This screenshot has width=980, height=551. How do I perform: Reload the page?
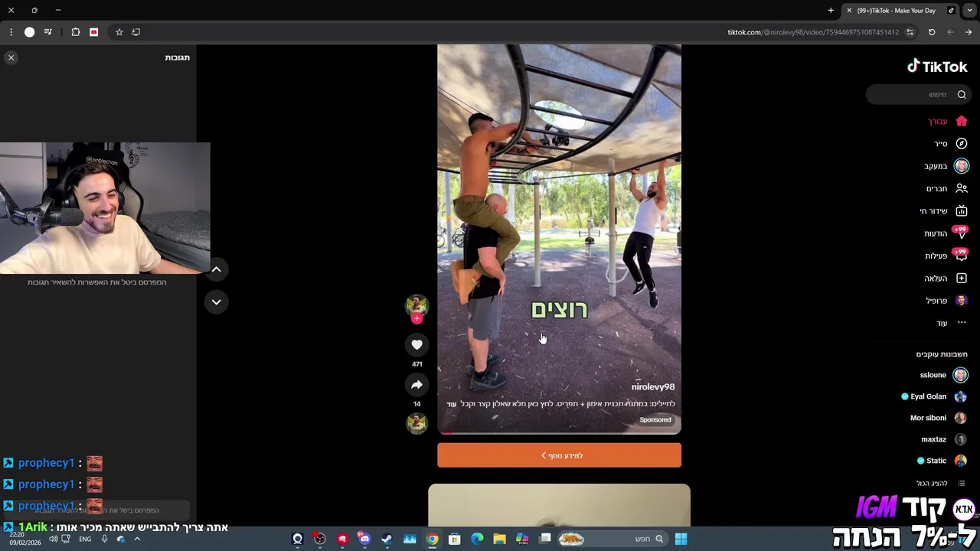[932, 32]
